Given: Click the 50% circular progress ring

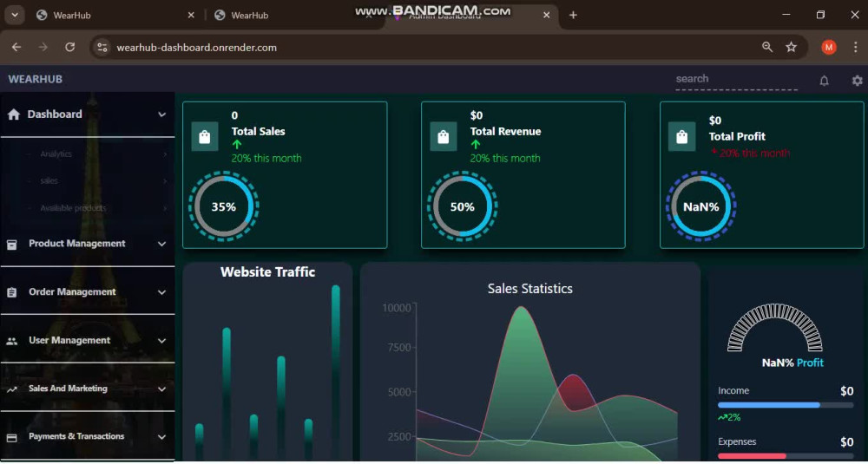Looking at the screenshot, I should (463, 206).
